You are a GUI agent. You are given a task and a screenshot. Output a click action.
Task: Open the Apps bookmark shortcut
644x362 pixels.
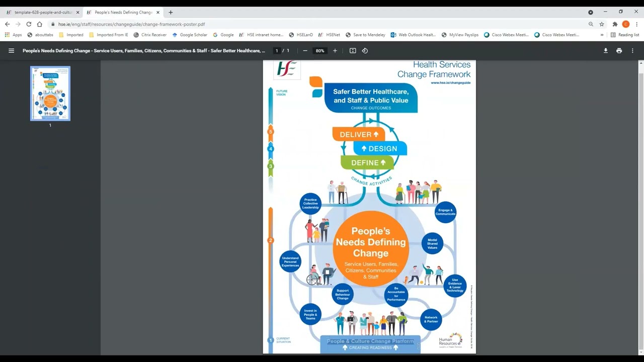coord(14,35)
